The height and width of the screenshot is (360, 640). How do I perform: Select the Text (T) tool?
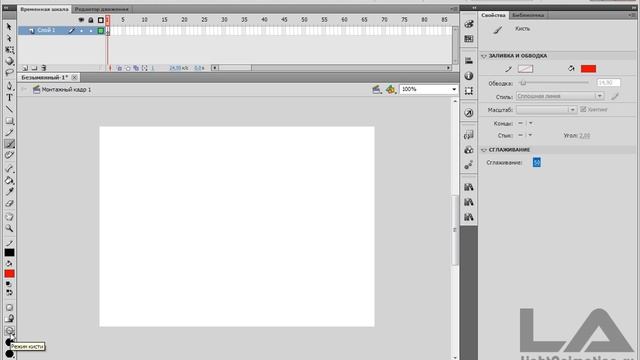coord(9,98)
